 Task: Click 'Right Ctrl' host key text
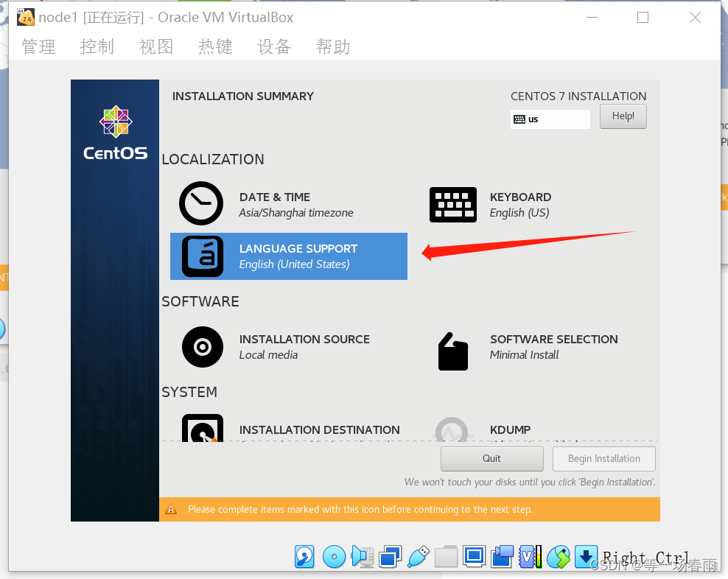pos(645,557)
